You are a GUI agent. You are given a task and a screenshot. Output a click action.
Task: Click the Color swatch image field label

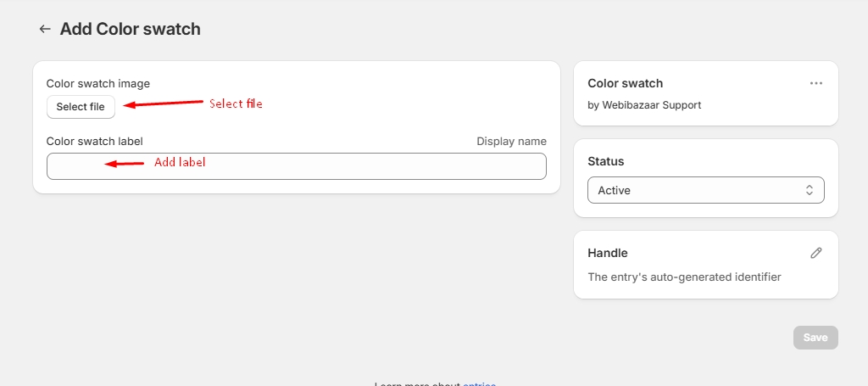point(97,83)
